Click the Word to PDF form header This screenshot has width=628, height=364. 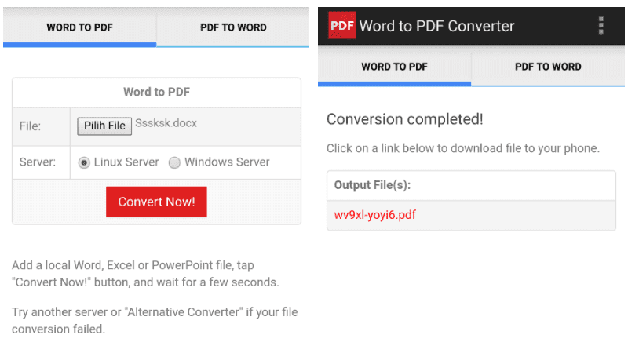(x=156, y=92)
